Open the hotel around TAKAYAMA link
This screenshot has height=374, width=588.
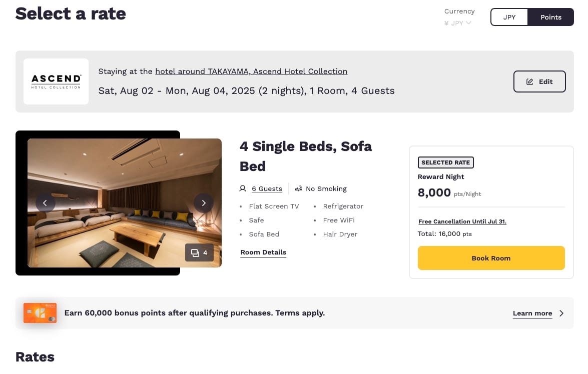point(251,71)
